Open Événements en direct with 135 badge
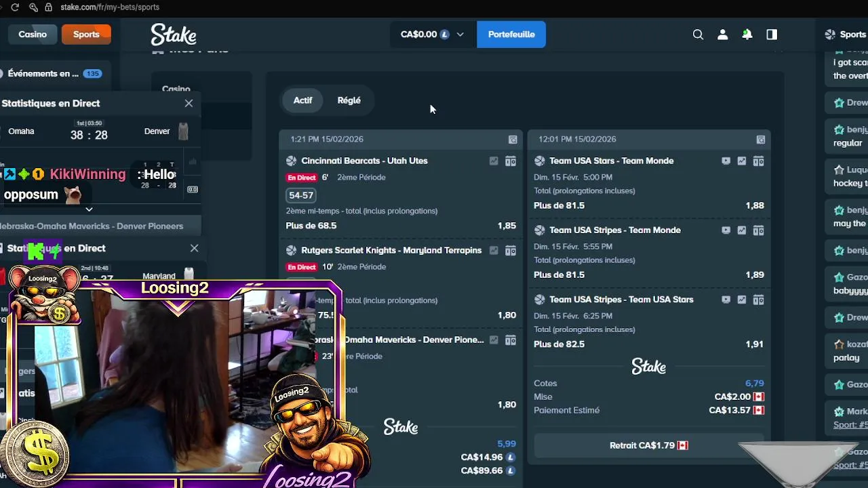 (x=53, y=73)
